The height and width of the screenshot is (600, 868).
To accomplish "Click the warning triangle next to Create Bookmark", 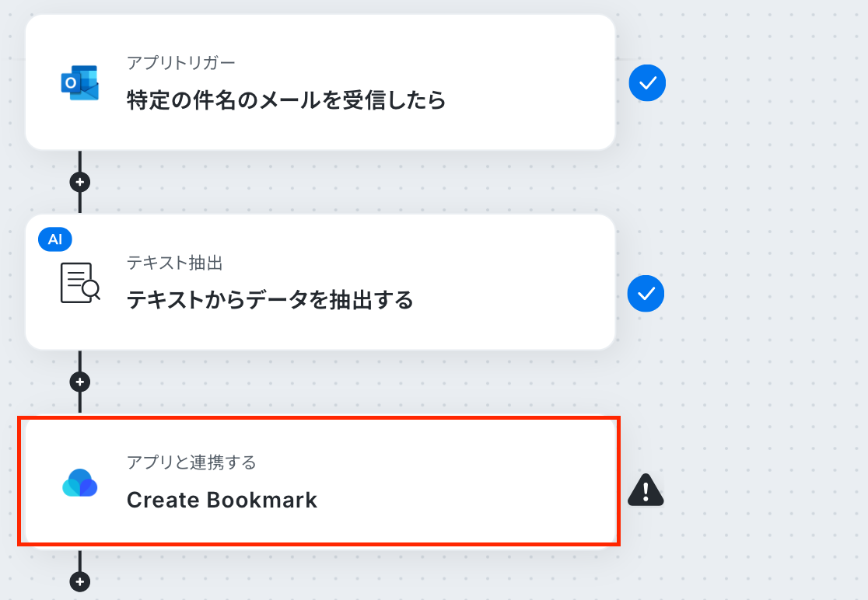I will coord(646,490).
